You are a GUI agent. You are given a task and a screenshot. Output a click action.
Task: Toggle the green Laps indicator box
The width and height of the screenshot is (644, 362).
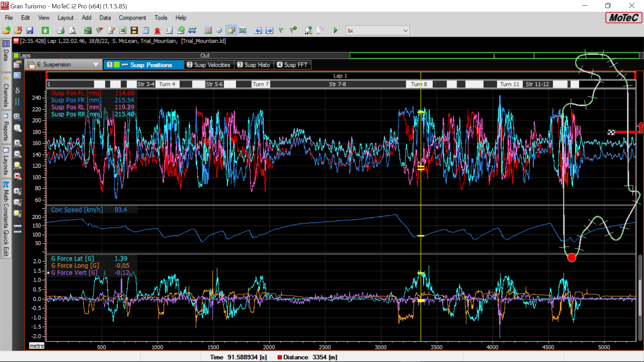point(16,56)
